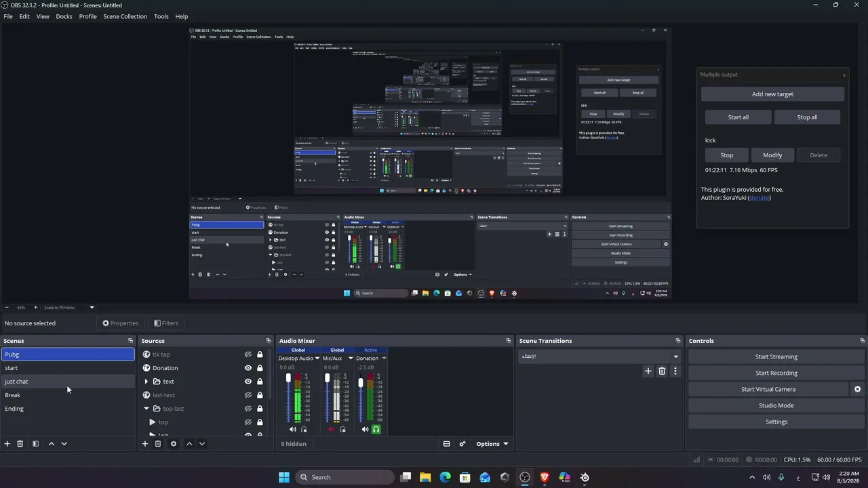Open the Scene Collection menu
The width and height of the screenshot is (868, 488).
pos(125,16)
